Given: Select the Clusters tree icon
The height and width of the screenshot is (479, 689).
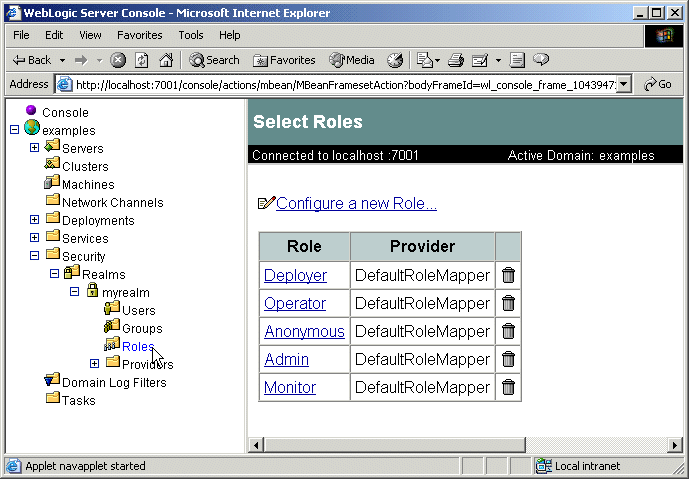Looking at the screenshot, I should tap(52, 163).
